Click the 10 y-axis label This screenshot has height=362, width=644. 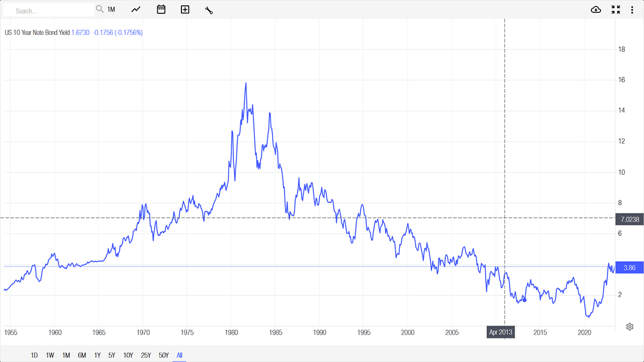[622, 172]
